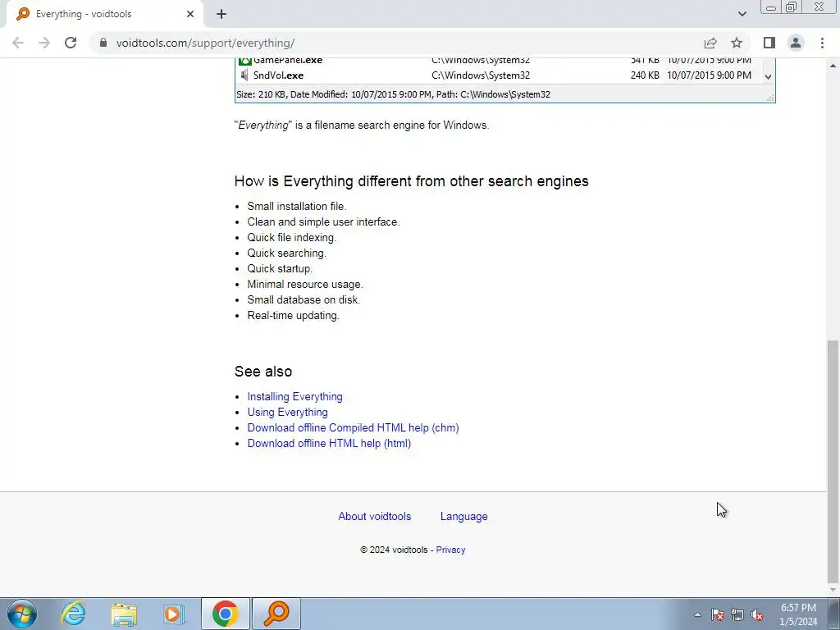The image size is (840, 630).
Task: Open the Privacy link
Action: [x=450, y=550]
